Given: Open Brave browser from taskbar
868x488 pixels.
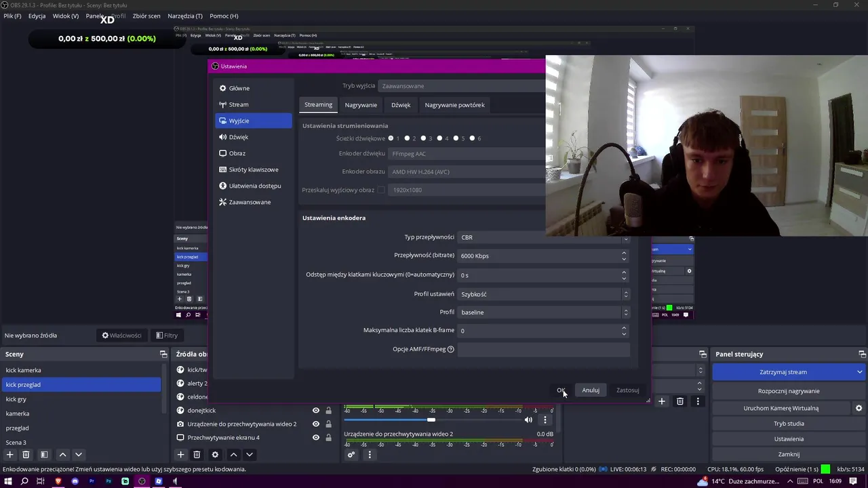Looking at the screenshot, I should click(58, 481).
